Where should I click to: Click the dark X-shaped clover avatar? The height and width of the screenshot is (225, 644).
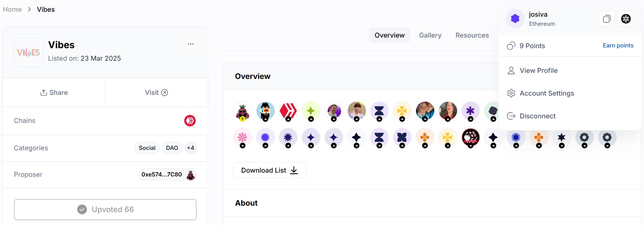point(402,138)
